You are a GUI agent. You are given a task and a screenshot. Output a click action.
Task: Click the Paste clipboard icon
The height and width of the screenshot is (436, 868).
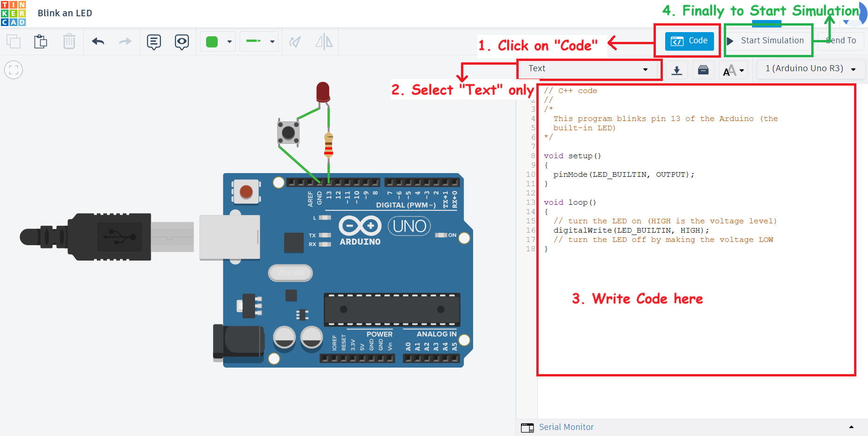pyautogui.click(x=41, y=41)
